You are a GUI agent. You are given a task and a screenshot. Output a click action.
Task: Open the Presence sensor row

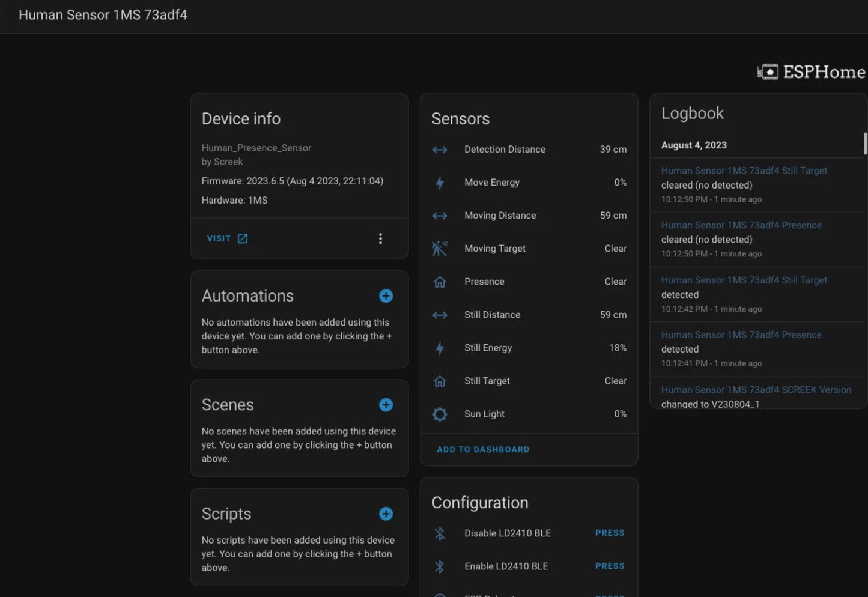pyautogui.click(x=529, y=282)
